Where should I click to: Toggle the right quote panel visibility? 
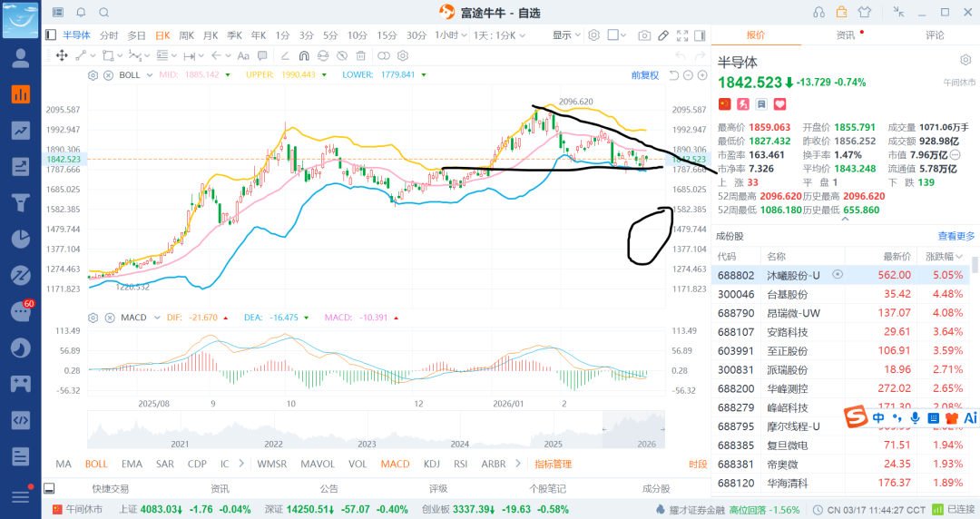(x=700, y=35)
